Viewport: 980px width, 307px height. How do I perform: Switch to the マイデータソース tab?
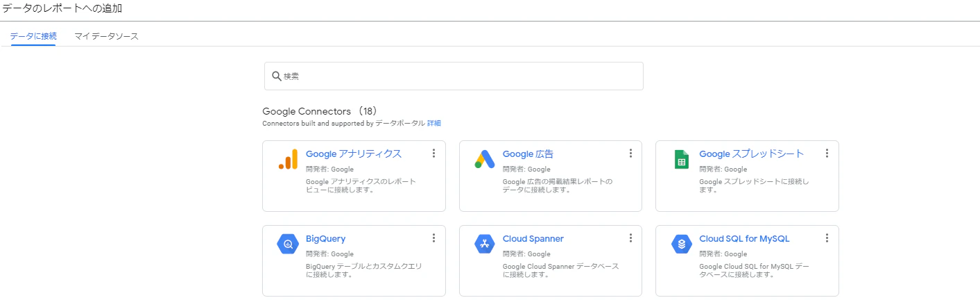pos(107,36)
